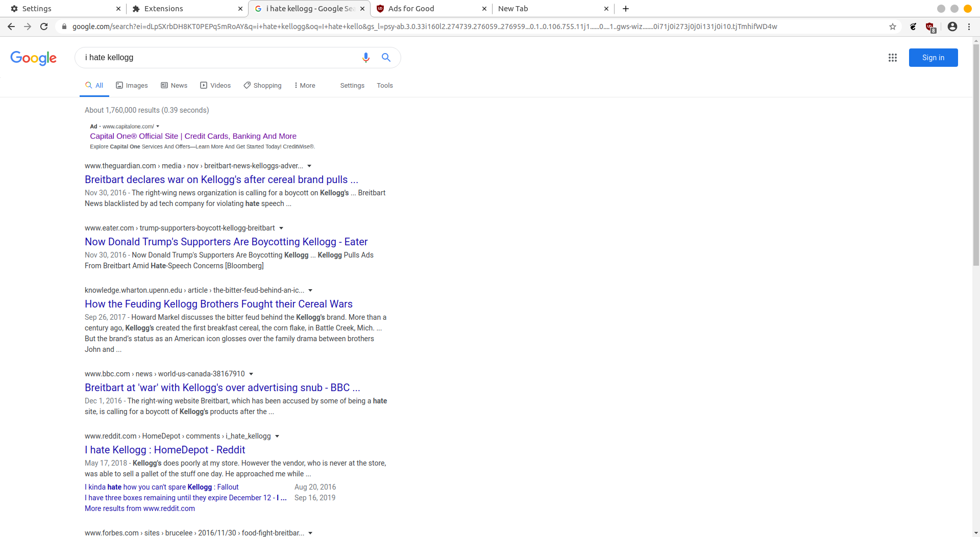The width and height of the screenshot is (980, 537).
Task: Open 'How the Feuding Kellogg Brothers' result
Action: point(218,304)
